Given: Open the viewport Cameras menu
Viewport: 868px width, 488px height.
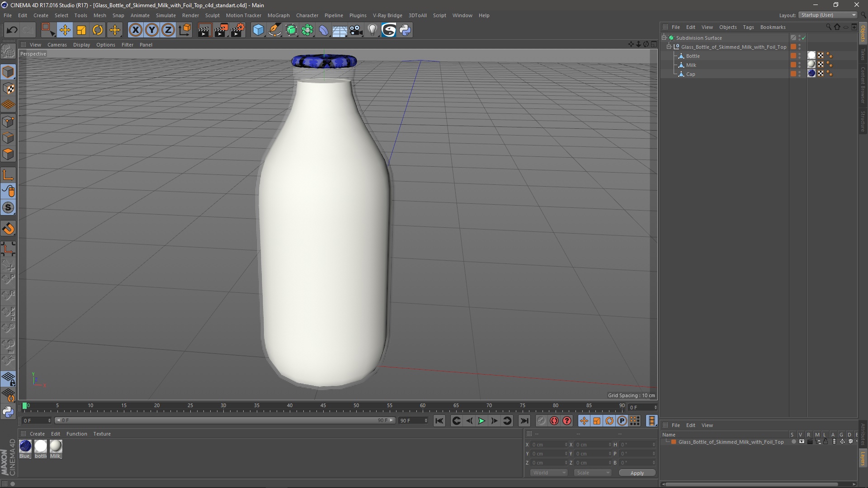Looking at the screenshot, I should (57, 45).
